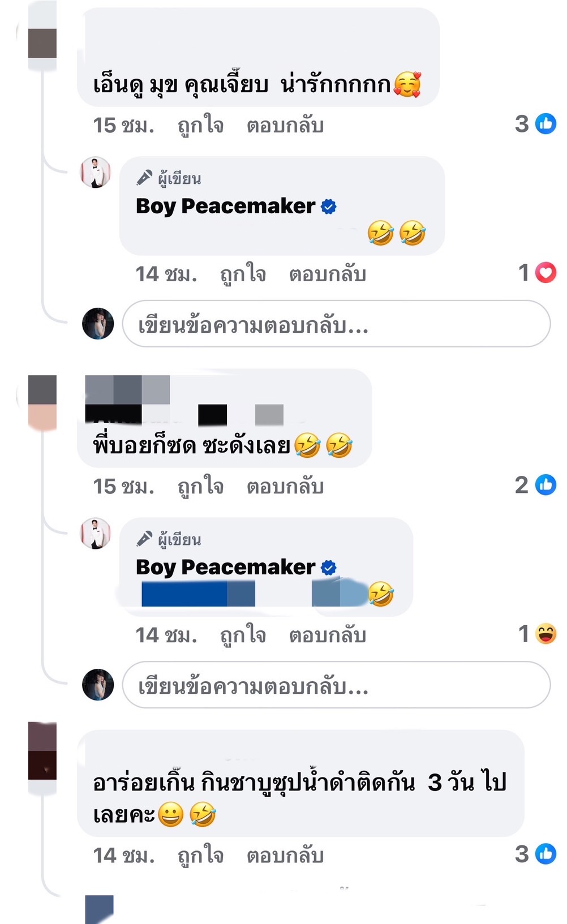
Task: Click the laughing reaction icon on second Boy Peacemaker reply
Action: click(545, 634)
